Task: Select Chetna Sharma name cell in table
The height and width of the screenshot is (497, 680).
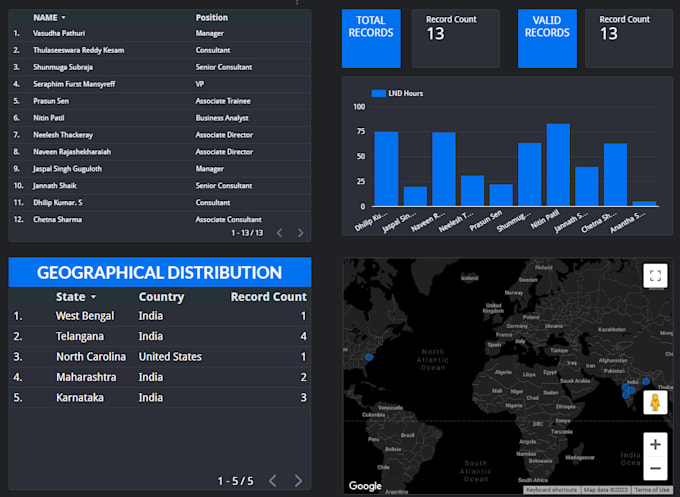Action: pos(57,219)
